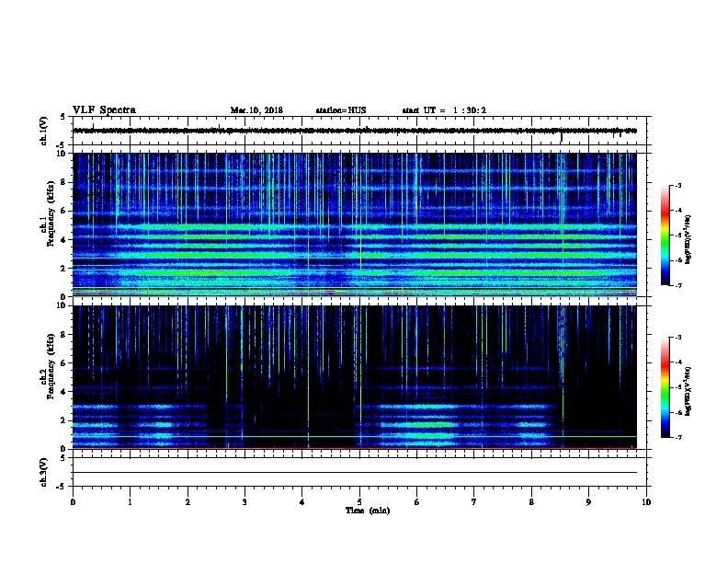Click time axis tick label "0"

tap(73, 502)
